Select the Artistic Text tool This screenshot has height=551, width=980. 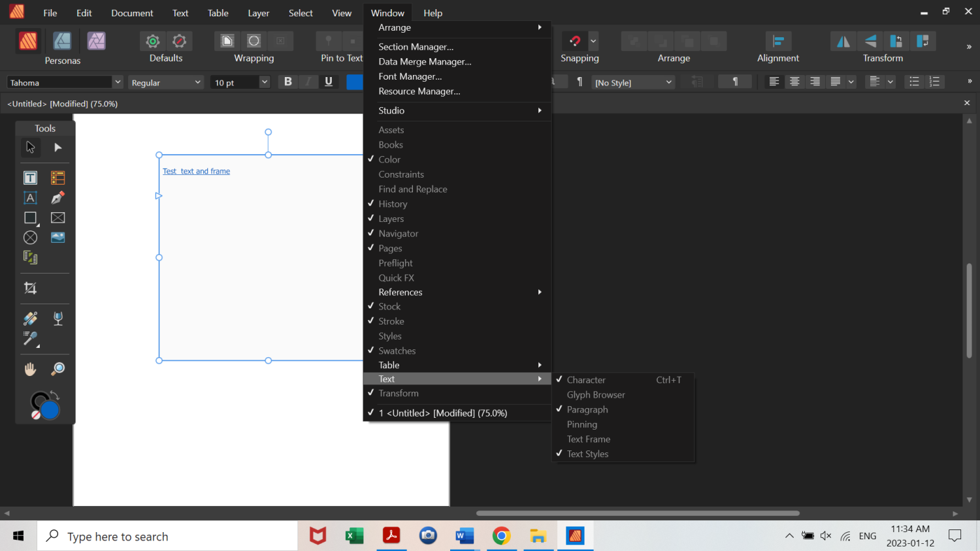[30, 198]
